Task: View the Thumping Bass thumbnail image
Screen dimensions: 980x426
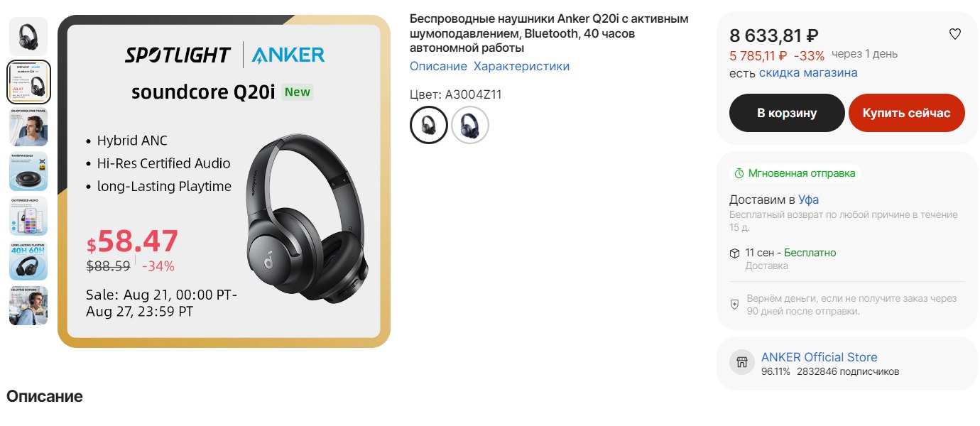Action: (x=28, y=171)
